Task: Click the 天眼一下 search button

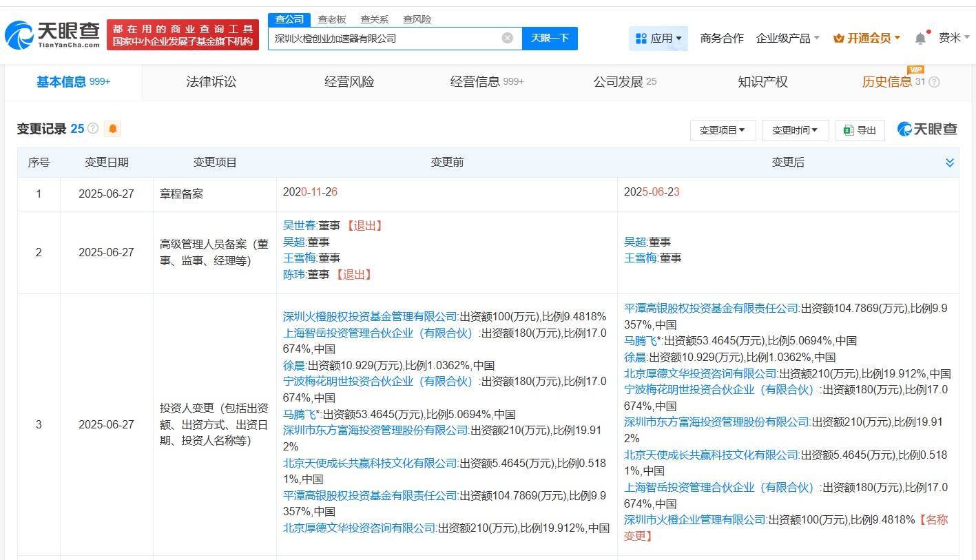Action: pos(550,38)
